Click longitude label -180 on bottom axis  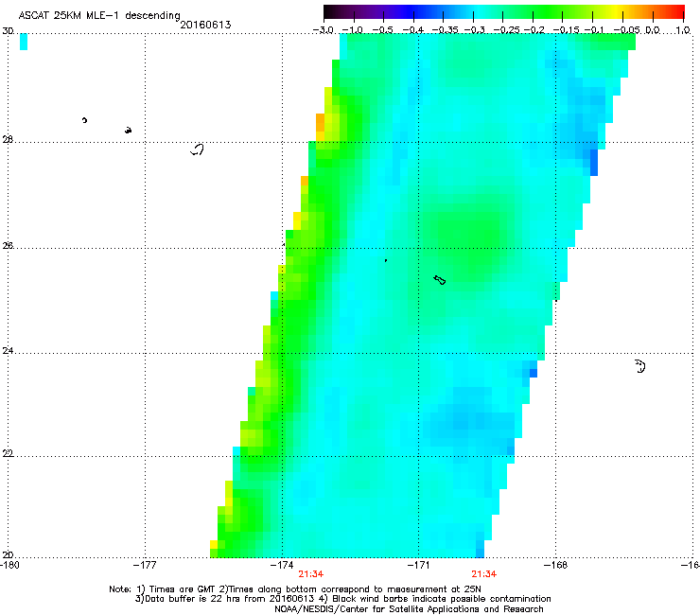tap(9, 565)
